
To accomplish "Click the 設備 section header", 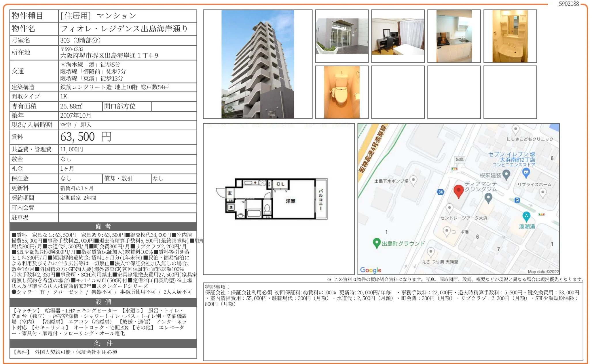I will tap(103, 302).
